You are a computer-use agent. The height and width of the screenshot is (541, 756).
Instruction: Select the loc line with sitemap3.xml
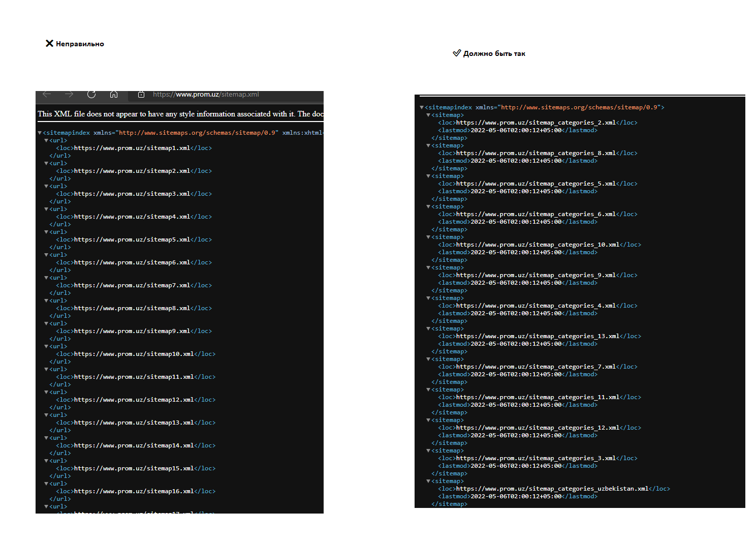tap(134, 194)
